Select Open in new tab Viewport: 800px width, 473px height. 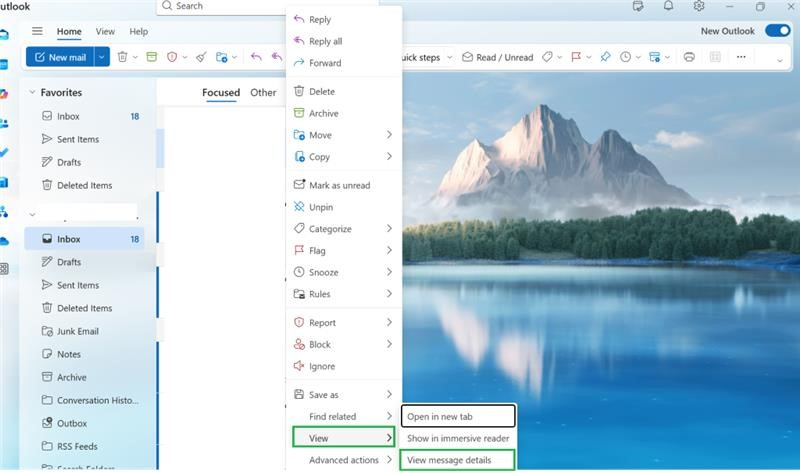(458, 416)
